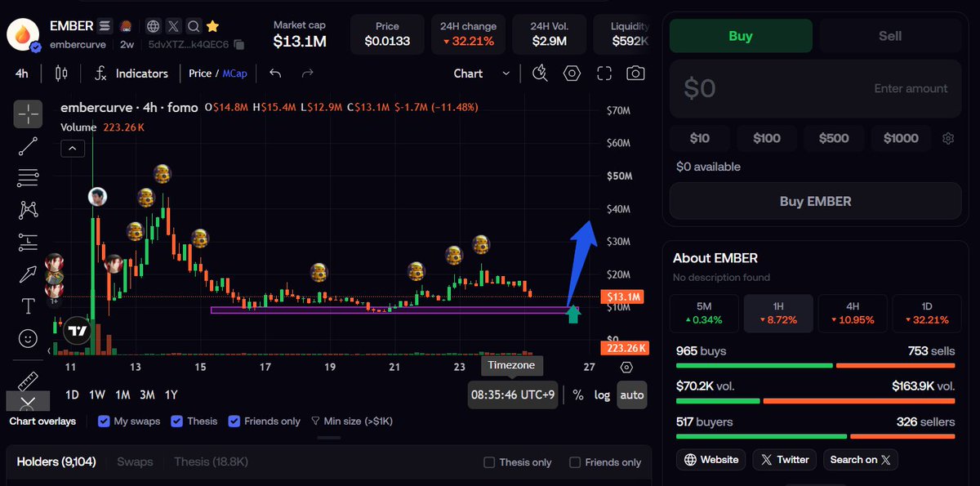Select the 1D stats period
Screen dimensions: 980x486
tap(926, 314)
